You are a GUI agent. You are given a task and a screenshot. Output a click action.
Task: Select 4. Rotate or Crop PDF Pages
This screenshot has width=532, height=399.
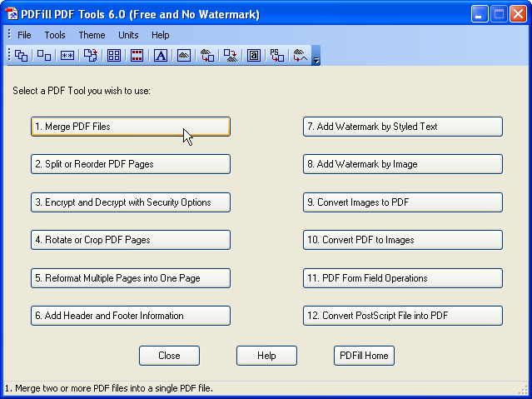coord(131,240)
